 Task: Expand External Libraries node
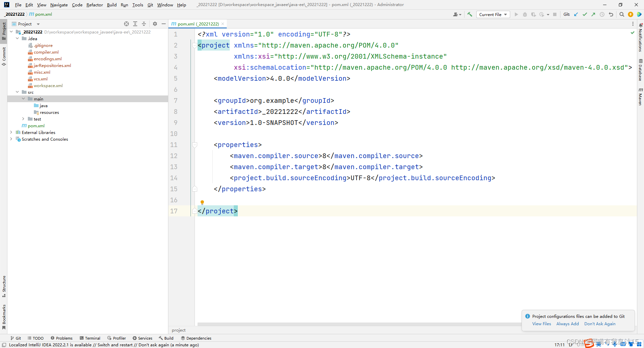[11, 132]
